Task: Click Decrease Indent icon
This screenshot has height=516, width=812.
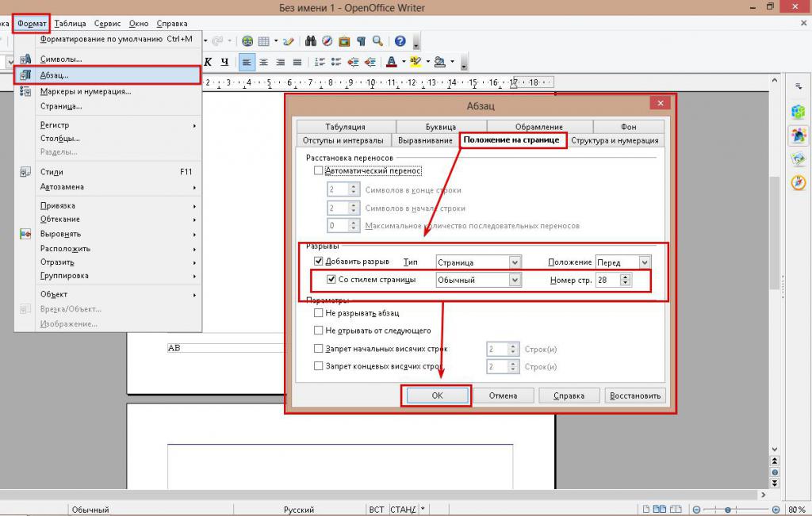Action: click(x=353, y=62)
